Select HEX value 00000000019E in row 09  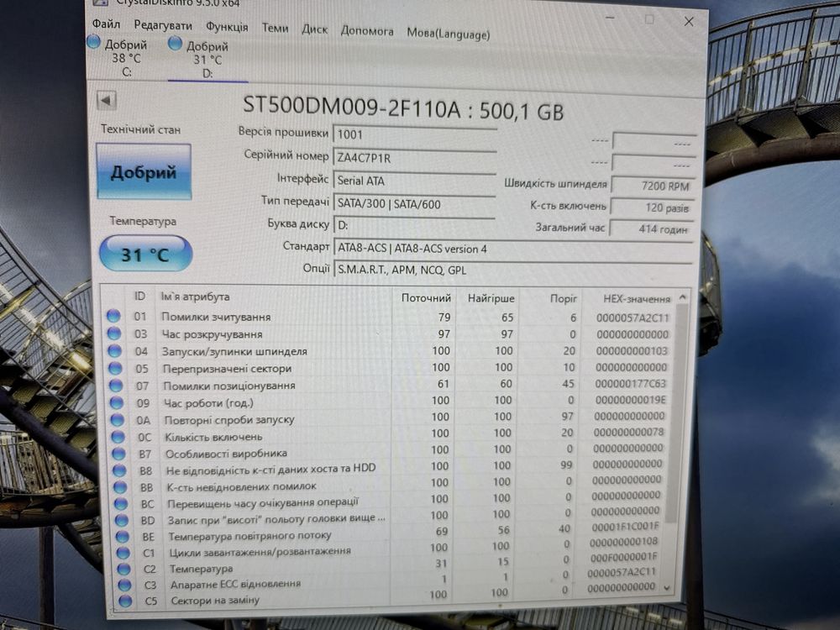click(x=631, y=400)
